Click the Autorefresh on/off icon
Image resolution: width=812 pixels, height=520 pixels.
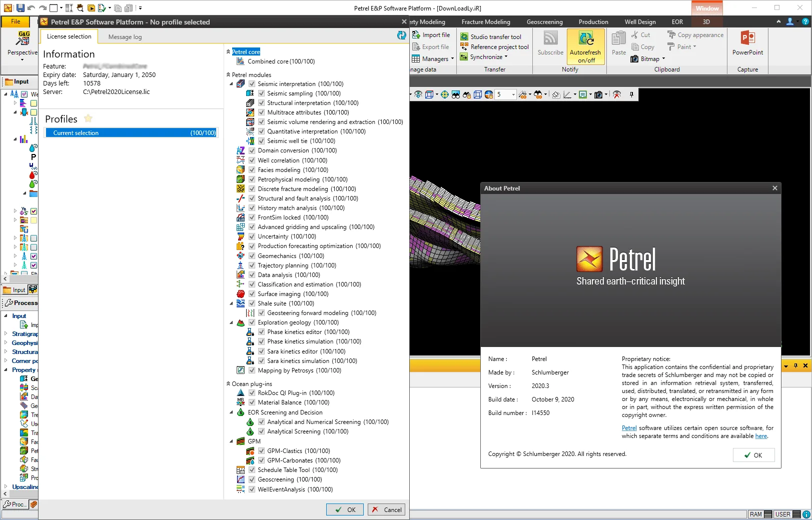point(586,39)
